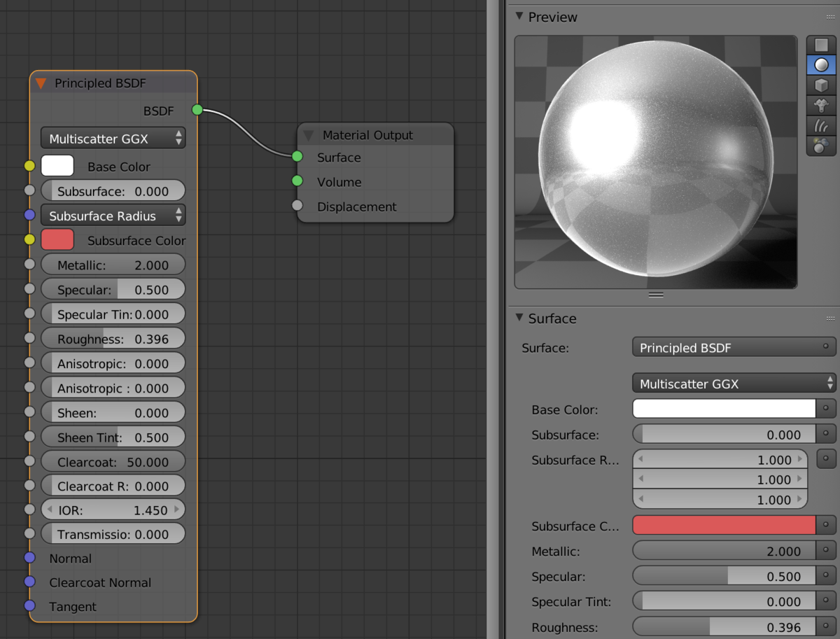Viewport: 840px width, 639px height.
Task: Select the sphere preview type
Action: (822, 65)
